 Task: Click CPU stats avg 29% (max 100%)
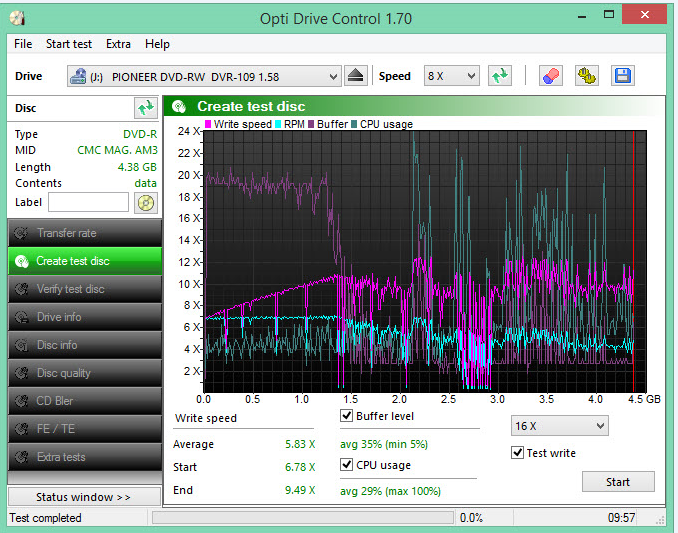pos(390,491)
